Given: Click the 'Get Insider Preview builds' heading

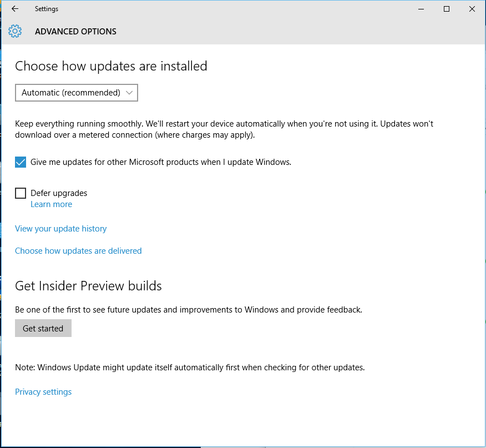Looking at the screenshot, I should (88, 286).
